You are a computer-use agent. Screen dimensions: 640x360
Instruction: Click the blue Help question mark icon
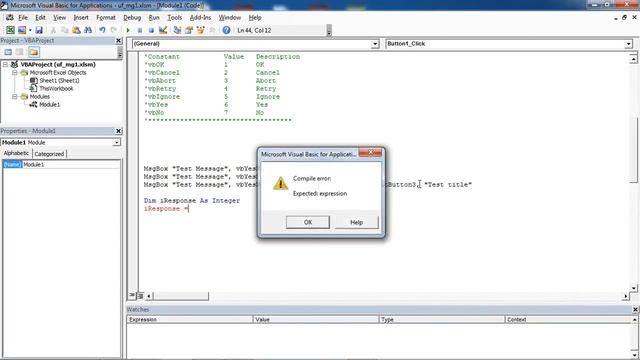point(227,30)
